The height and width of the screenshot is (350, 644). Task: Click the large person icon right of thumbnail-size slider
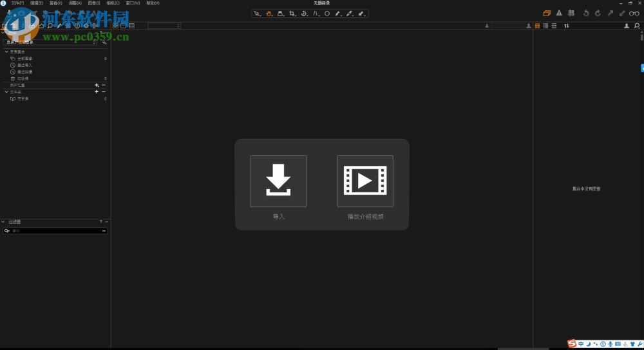pyautogui.click(x=529, y=26)
